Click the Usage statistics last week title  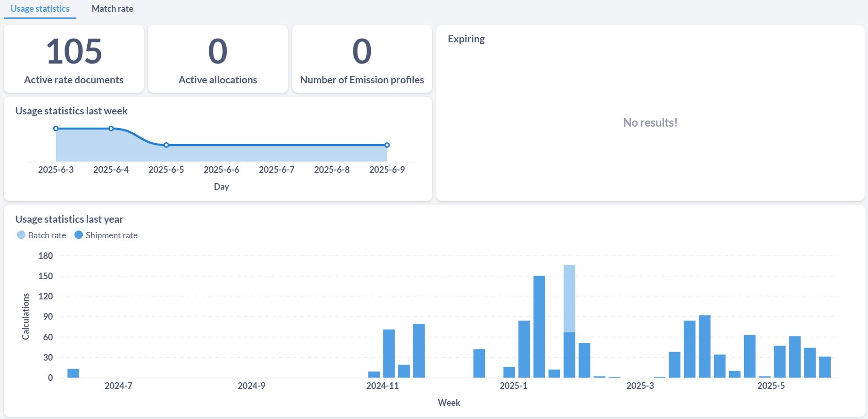[71, 111]
